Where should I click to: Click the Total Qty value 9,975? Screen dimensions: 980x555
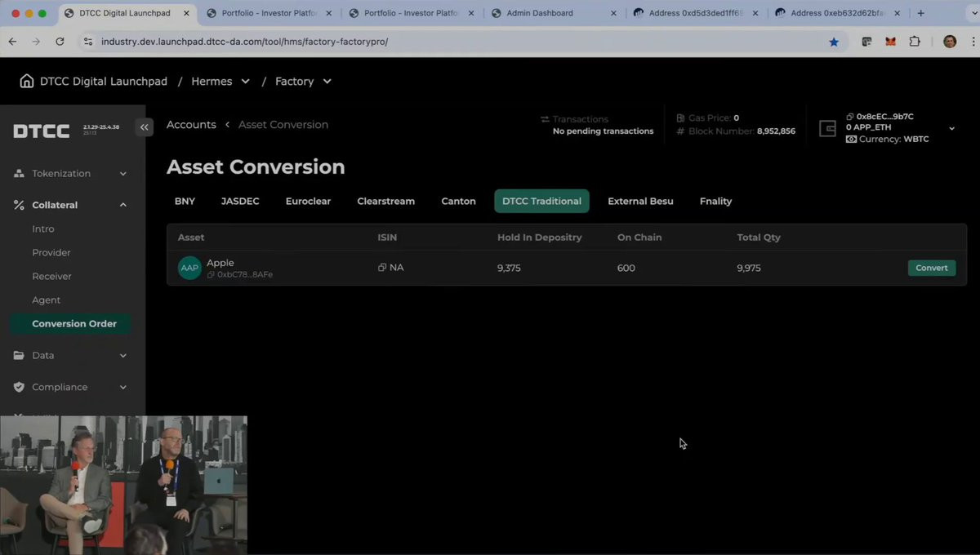click(x=749, y=268)
